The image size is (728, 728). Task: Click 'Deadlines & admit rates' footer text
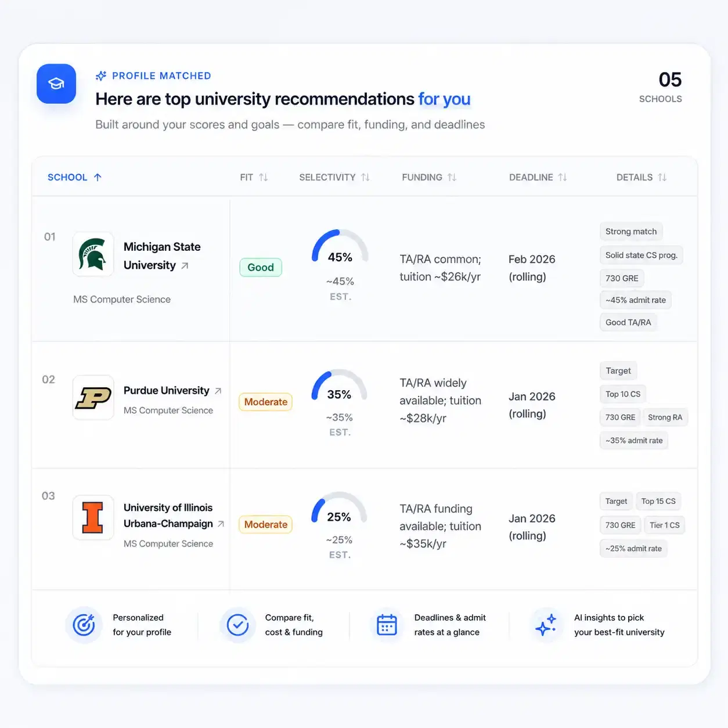(x=450, y=625)
